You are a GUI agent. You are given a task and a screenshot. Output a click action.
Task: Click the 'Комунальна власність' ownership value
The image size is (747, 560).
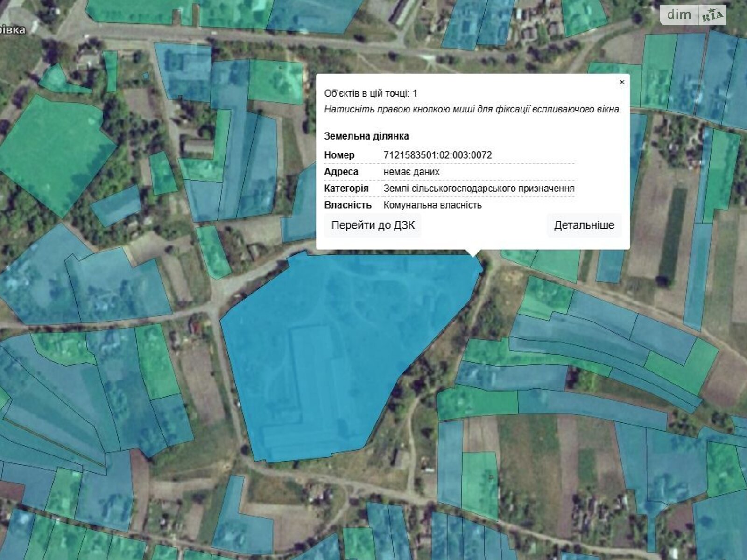[432, 205]
